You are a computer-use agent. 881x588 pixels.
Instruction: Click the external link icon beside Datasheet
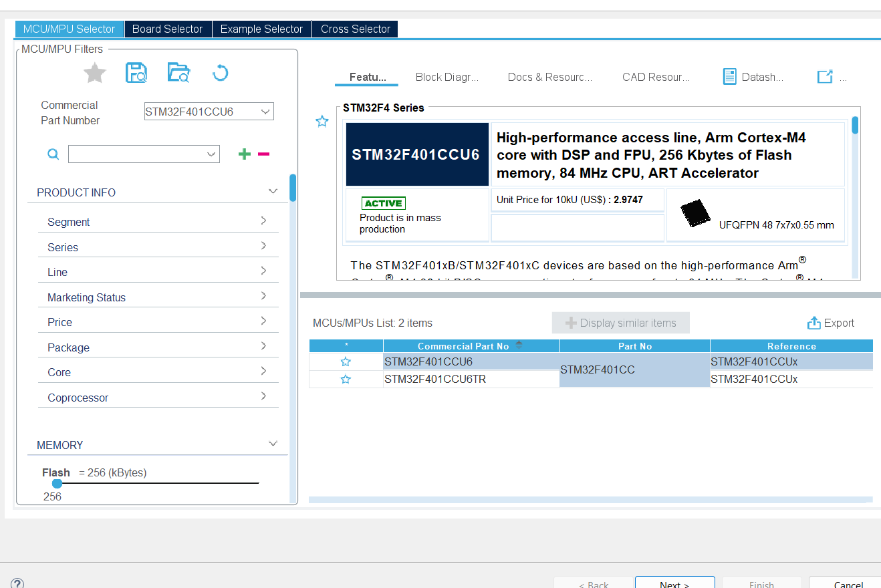click(x=825, y=77)
